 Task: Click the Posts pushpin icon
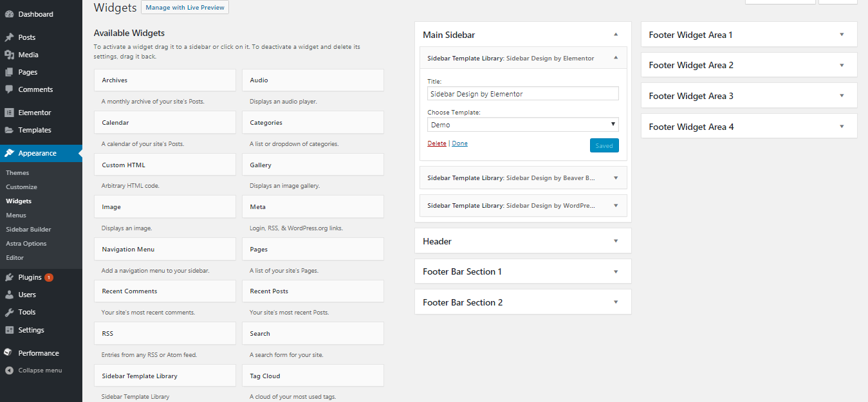[9, 37]
